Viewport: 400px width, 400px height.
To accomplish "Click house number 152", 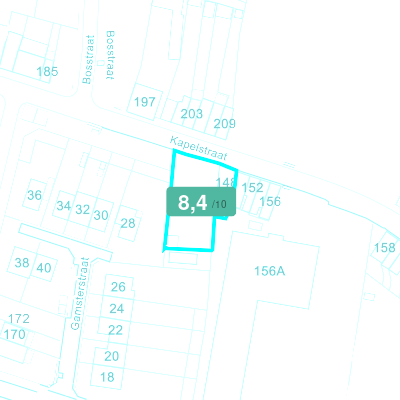I will (x=252, y=188).
